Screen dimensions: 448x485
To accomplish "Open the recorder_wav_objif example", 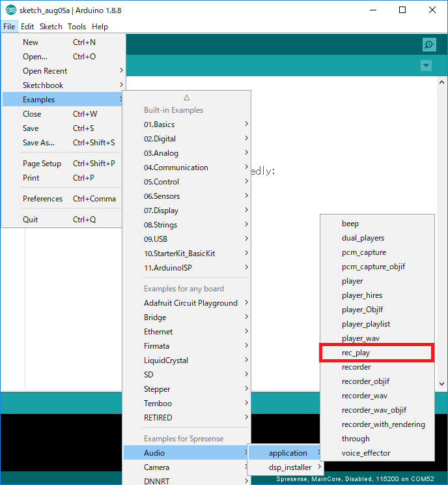I will (x=377, y=410).
